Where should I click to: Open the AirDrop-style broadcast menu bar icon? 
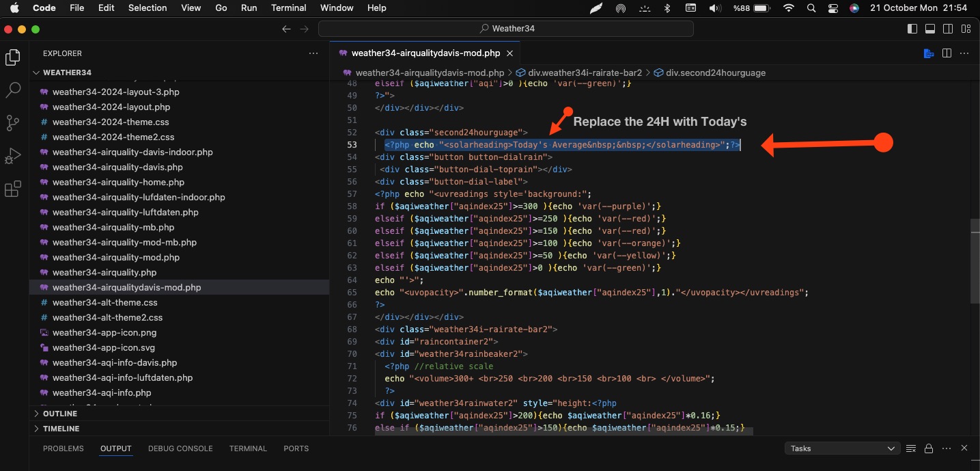point(621,8)
